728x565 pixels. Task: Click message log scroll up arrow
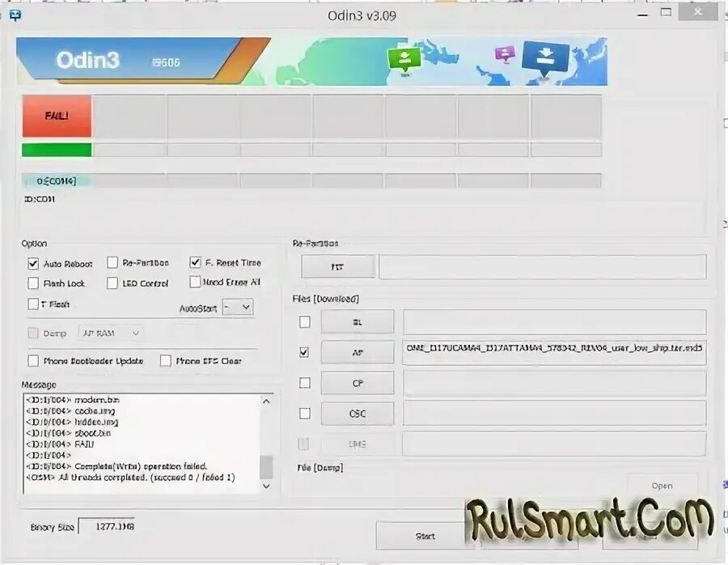coord(266,401)
